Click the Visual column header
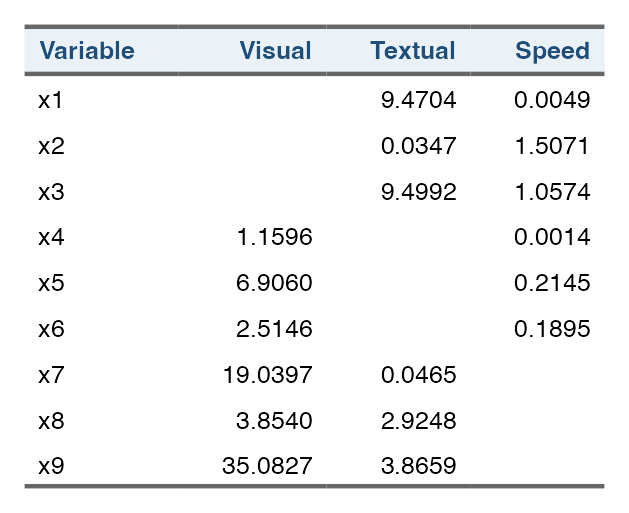The height and width of the screenshot is (513, 629). tap(276, 51)
